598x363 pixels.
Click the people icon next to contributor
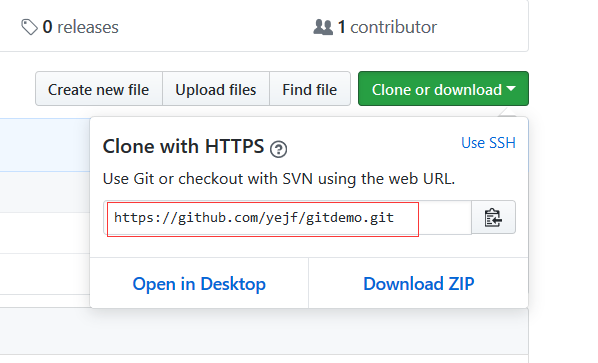tap(323, 27)
